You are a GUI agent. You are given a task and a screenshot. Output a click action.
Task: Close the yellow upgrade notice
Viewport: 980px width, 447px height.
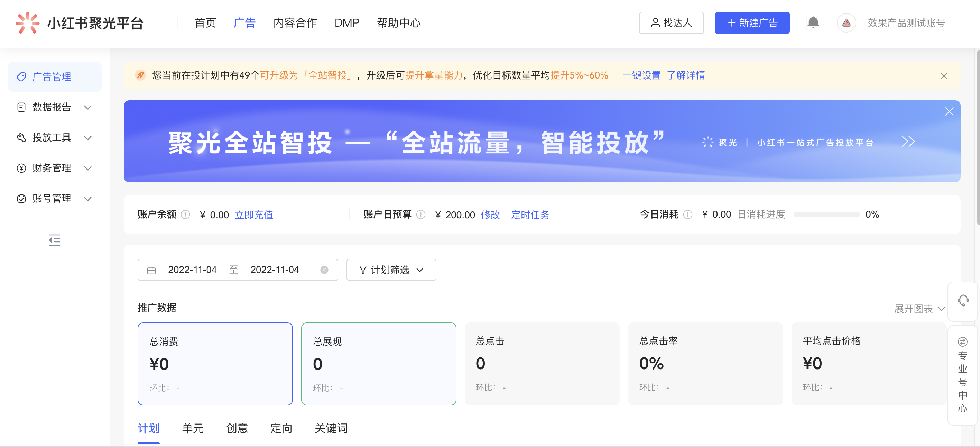click(x=944, y=76)
